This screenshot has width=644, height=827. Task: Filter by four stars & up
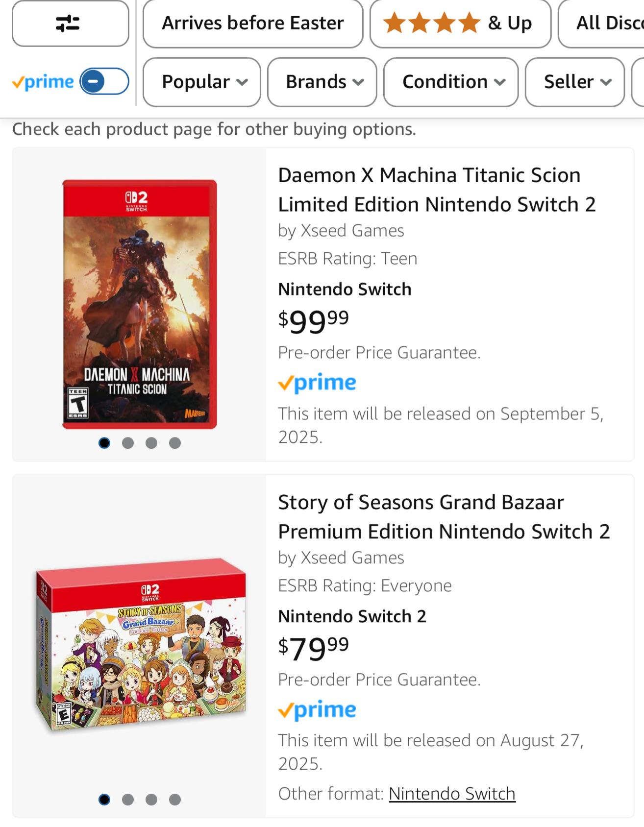(460, 23)
